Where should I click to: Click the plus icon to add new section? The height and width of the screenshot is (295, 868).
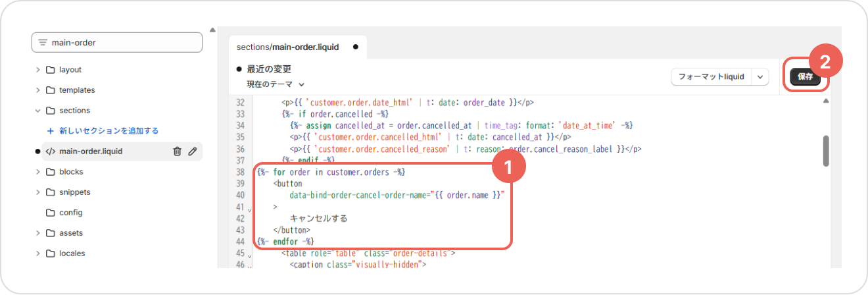tap(51, 131)
